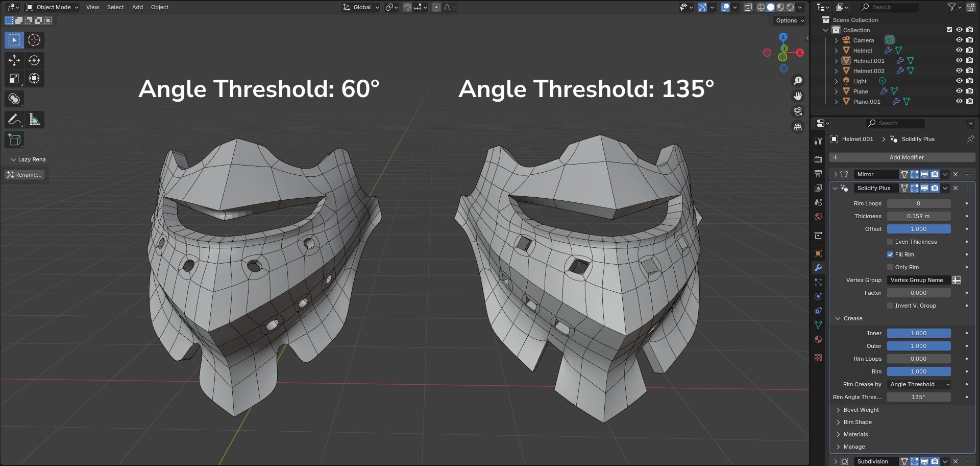Select the Annotate pencil tool
This screenshot has height=466, width=980.
pos(14,120)
